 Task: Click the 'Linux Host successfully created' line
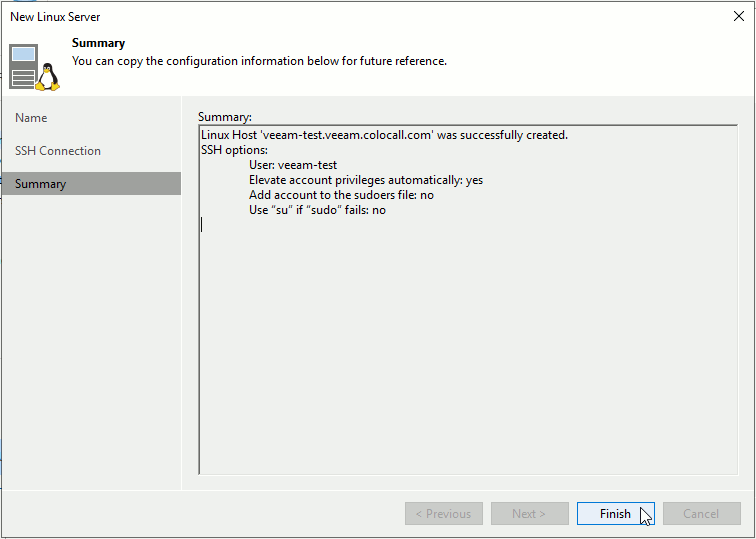(384, 135)
